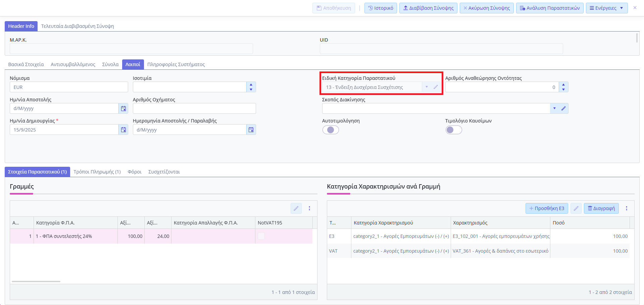This screenshot has width=644, height=305.
Task: Open three-dot menu in Γραμμές panel
Action: tap(309, 208)
